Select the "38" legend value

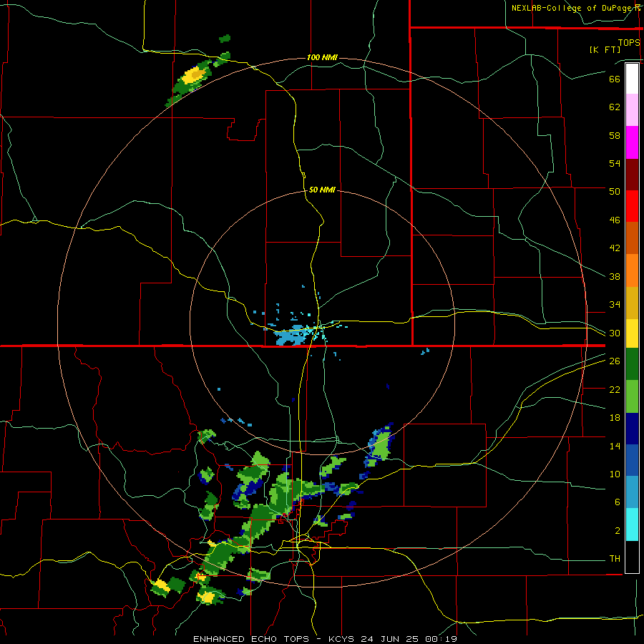(615, 276)
